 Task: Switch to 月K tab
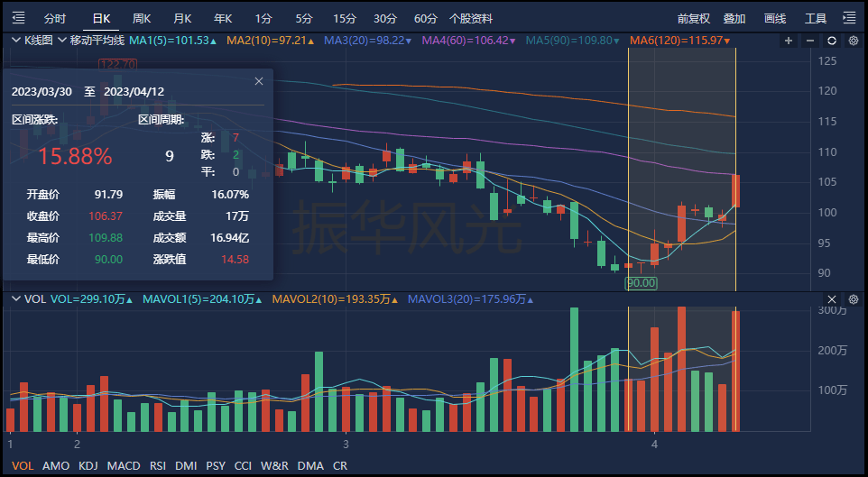coord(182,19)
